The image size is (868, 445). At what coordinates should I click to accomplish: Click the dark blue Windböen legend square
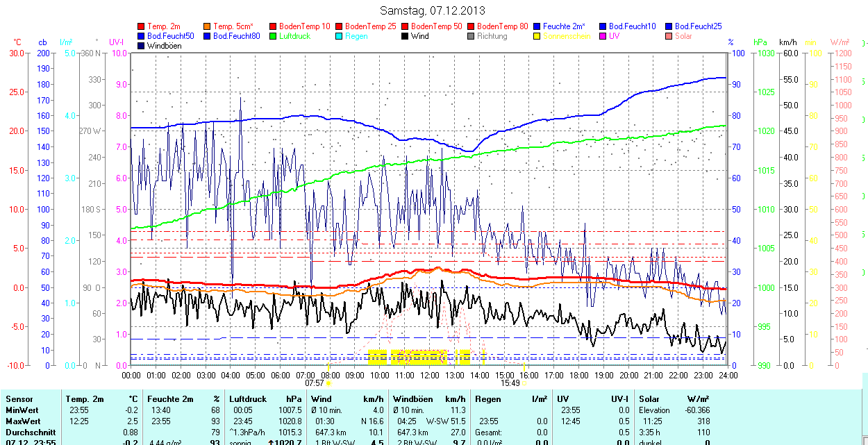click(x=142, y=46)
